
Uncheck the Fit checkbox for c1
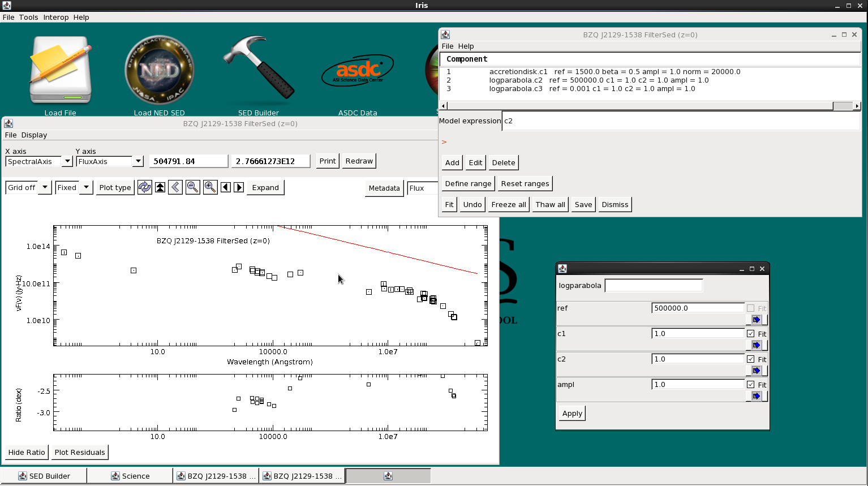tap(751, 334)
